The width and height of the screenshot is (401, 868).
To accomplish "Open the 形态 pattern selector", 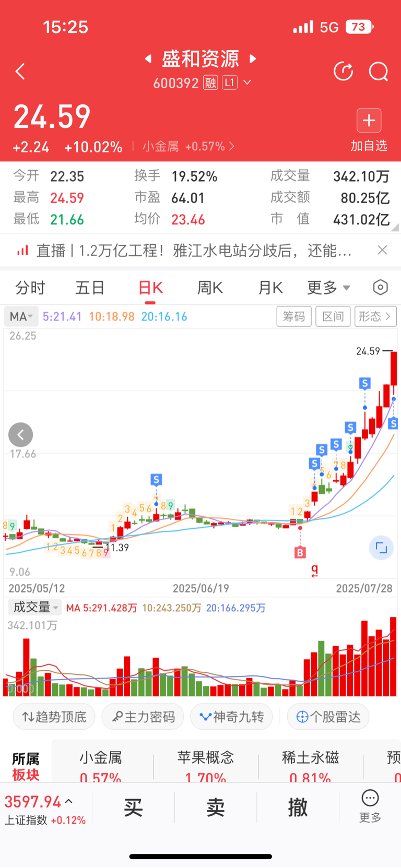I will pyautogui.click(x=375, y=316).
